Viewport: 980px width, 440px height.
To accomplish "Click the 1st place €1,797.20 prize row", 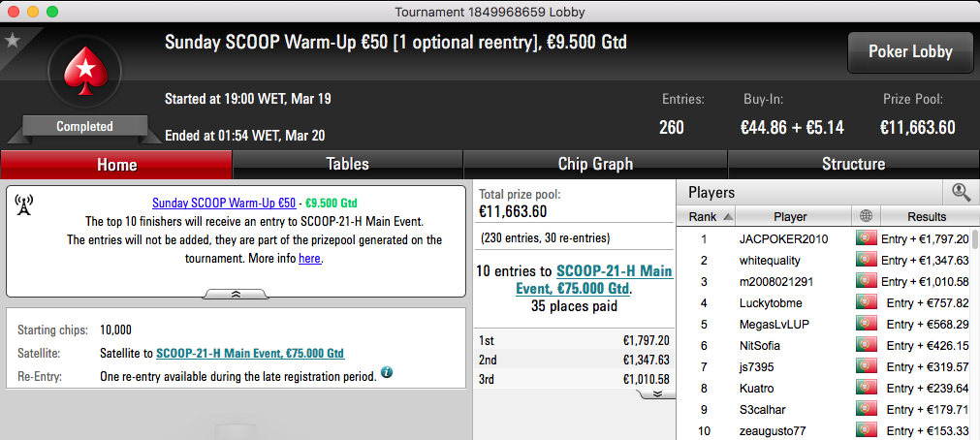I will 574,340.
